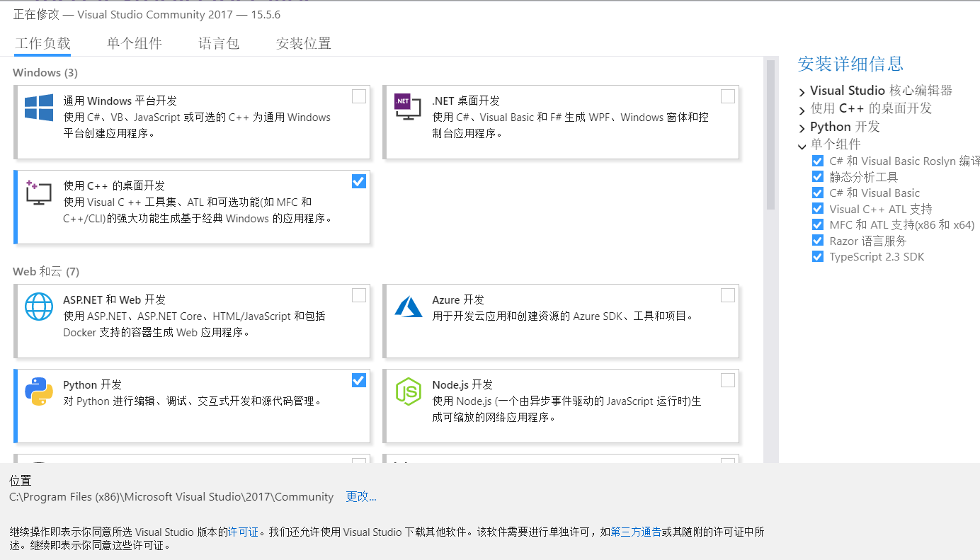Open the 许可证 link
The width and height of the screenshot is (980, 560).
pos(243,532)
